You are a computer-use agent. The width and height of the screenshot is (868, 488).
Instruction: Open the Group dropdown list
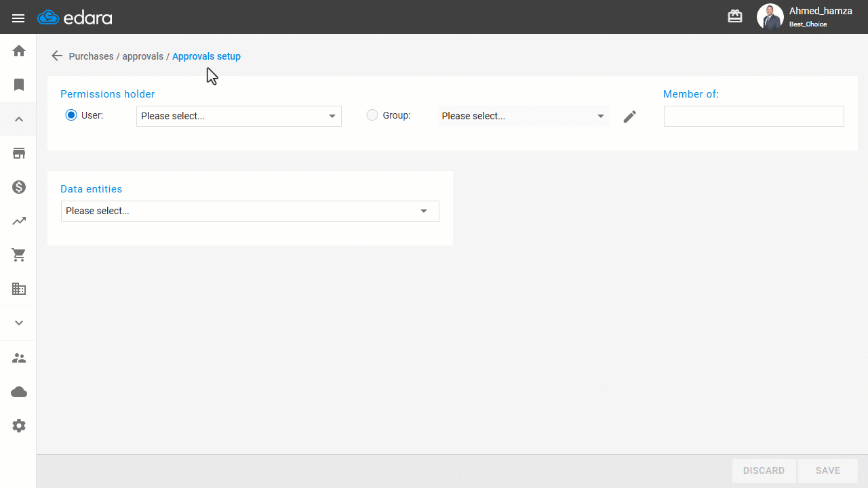[523, 116]
